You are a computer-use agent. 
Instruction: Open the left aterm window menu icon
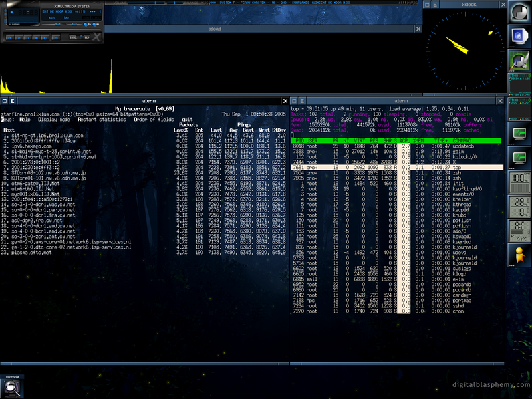[x=5, y=101]
